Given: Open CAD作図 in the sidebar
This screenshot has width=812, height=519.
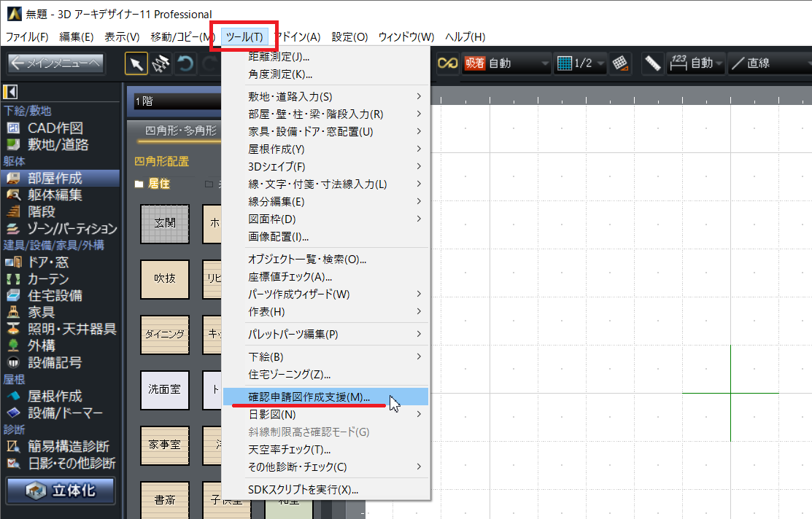Looking at the screenshot, I should coord(55,128).
